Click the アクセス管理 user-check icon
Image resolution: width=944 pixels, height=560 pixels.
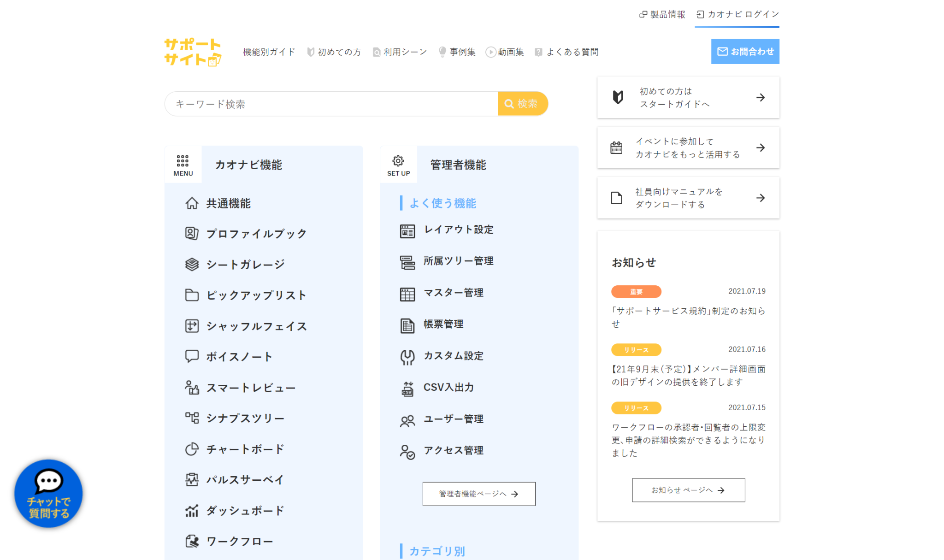[x=407, y=452]
